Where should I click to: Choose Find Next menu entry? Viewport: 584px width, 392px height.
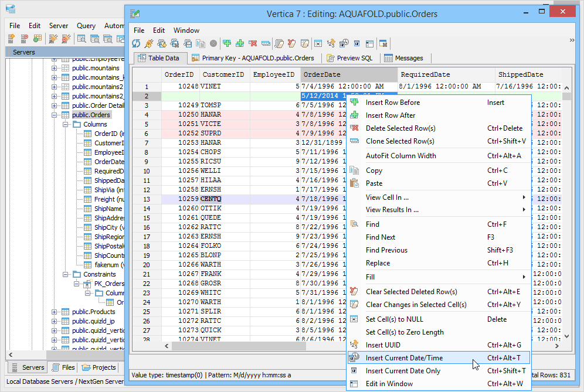point(439,237)
